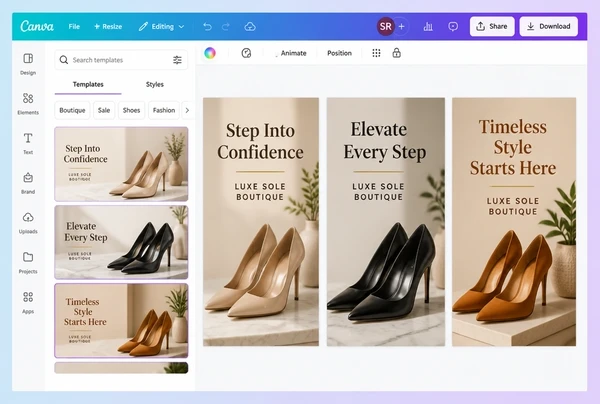Select the Timeless Style Starts Here heading

[x=513, y=147]
